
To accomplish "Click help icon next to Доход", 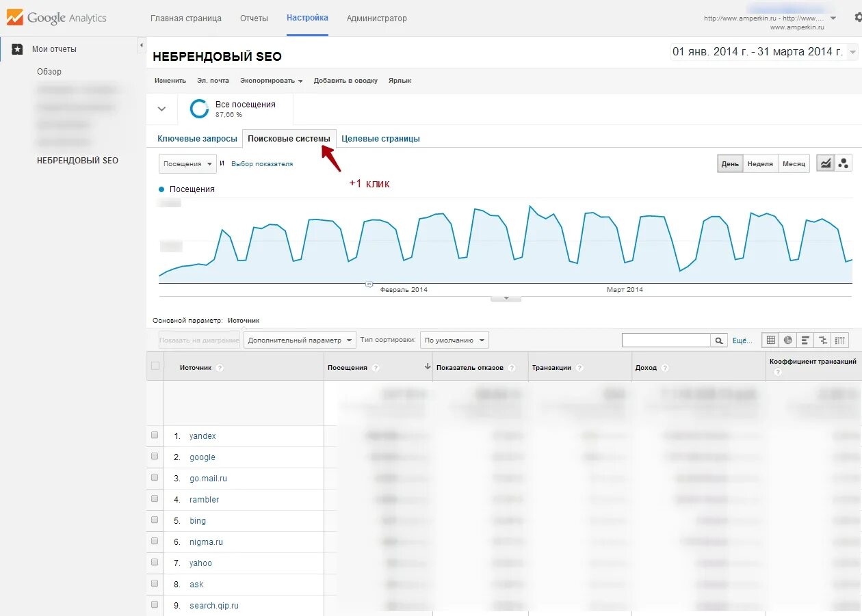I will coord(665,368).
